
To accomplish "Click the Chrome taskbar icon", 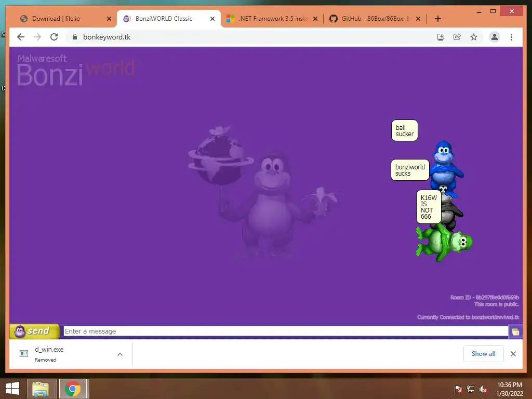I will pos(73,389).
